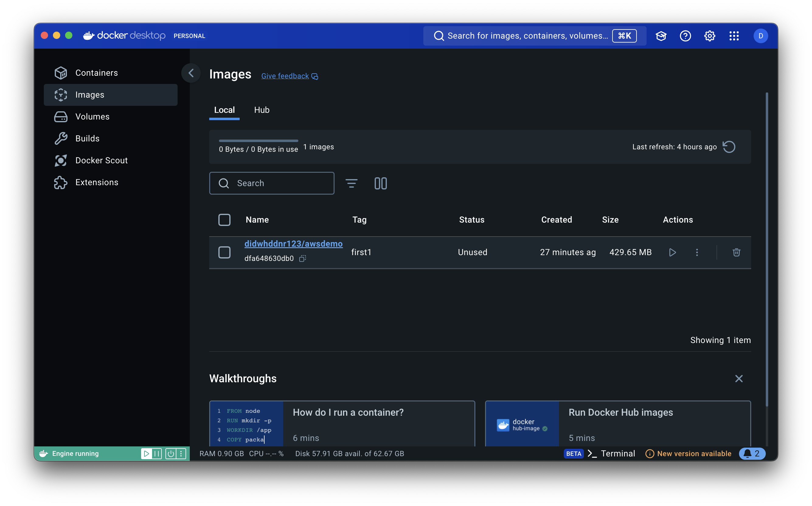
Task: Copy image ID dfa648630db0
Action: (x=303, y=258)
